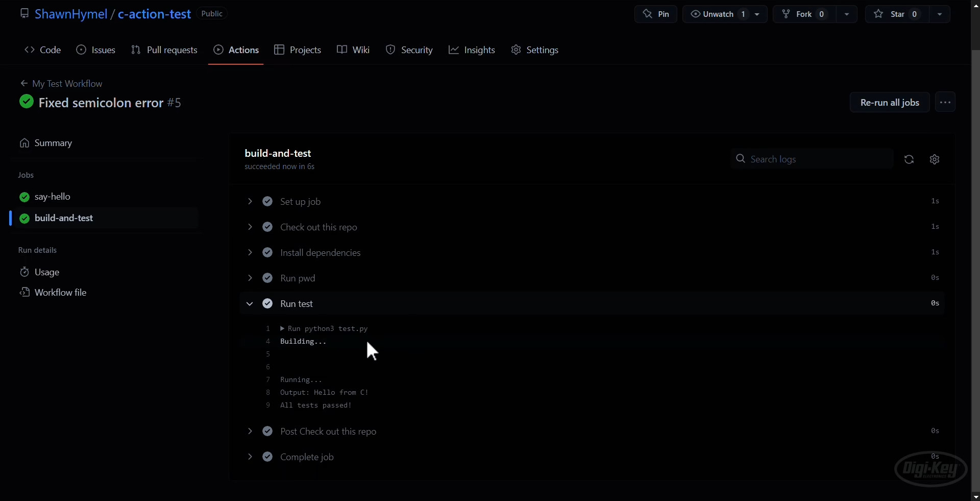Open the Actions tab
The height and width of the screenshot is (501, 980).
point(235,50)
